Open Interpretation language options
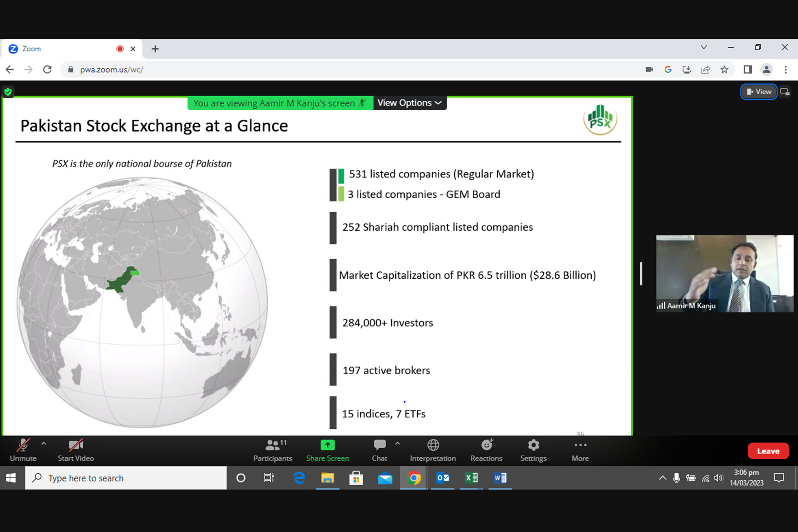 [x=433, y=450]
